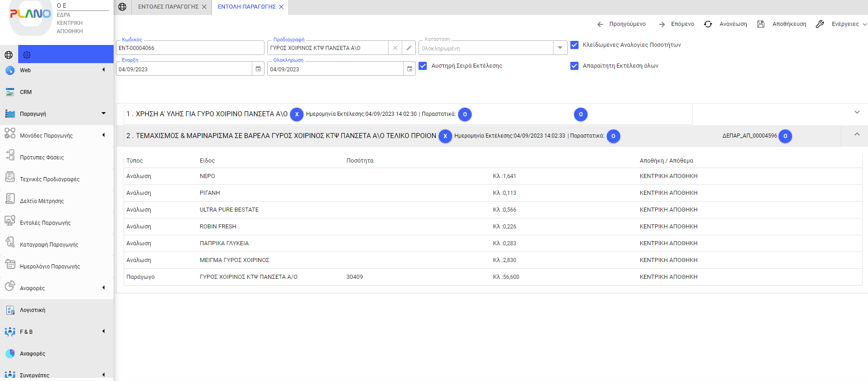This screenshot has width=868, height=381.
Task: Click the CRM sidebar icon
Action: tap(10, 92)
